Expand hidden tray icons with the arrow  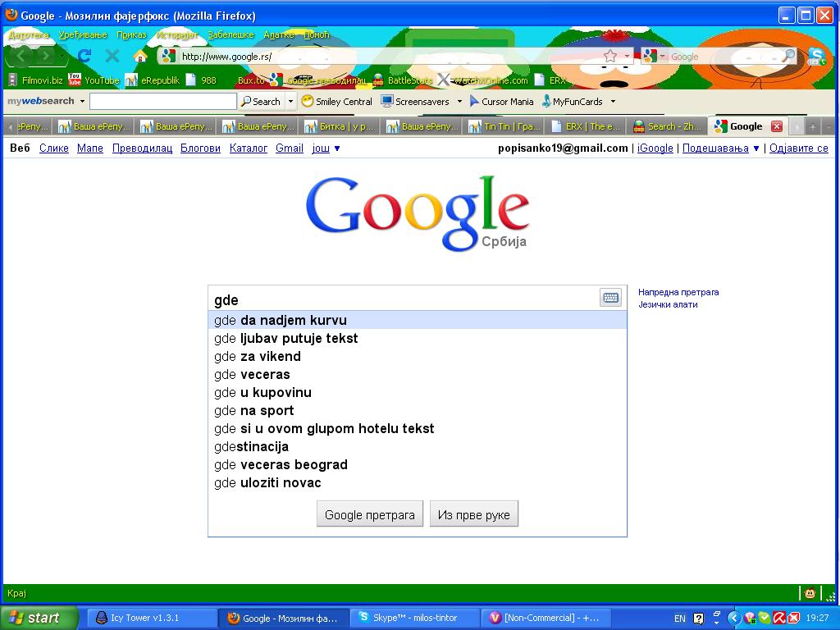pos(733,619)
